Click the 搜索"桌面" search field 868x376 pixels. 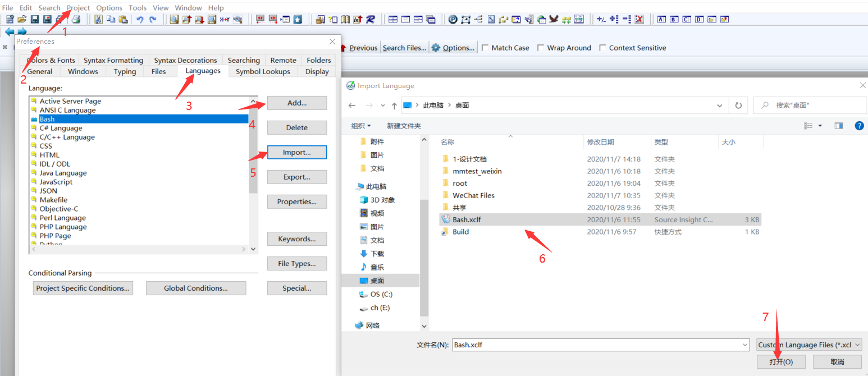click(810, 105)
